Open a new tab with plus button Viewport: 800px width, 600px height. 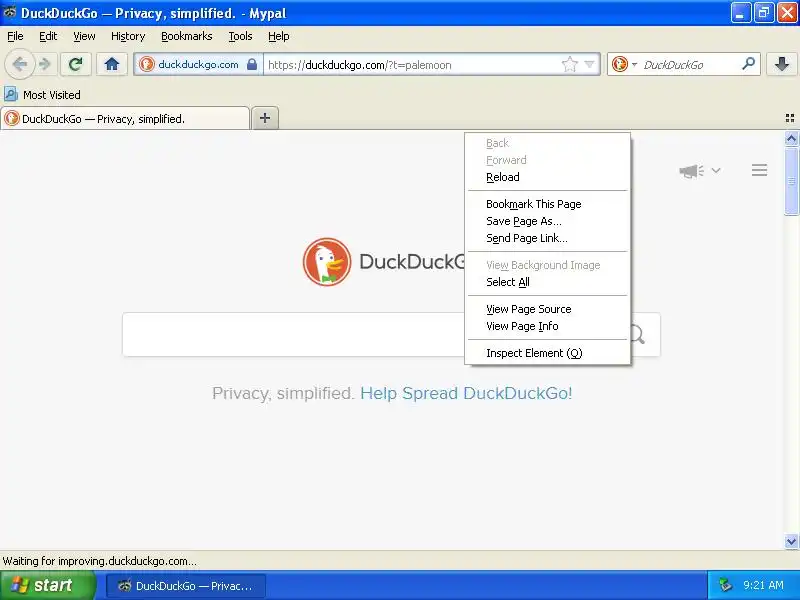click(x=265, y=118)
